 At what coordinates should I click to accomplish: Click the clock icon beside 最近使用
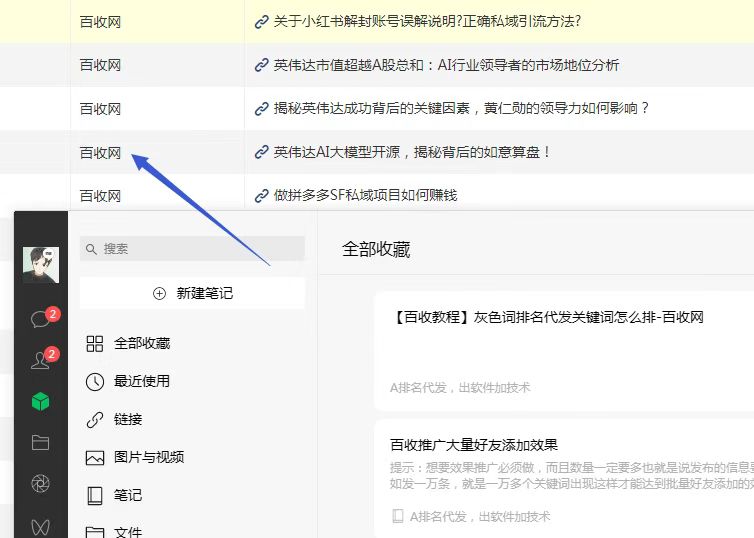[95, 382]
